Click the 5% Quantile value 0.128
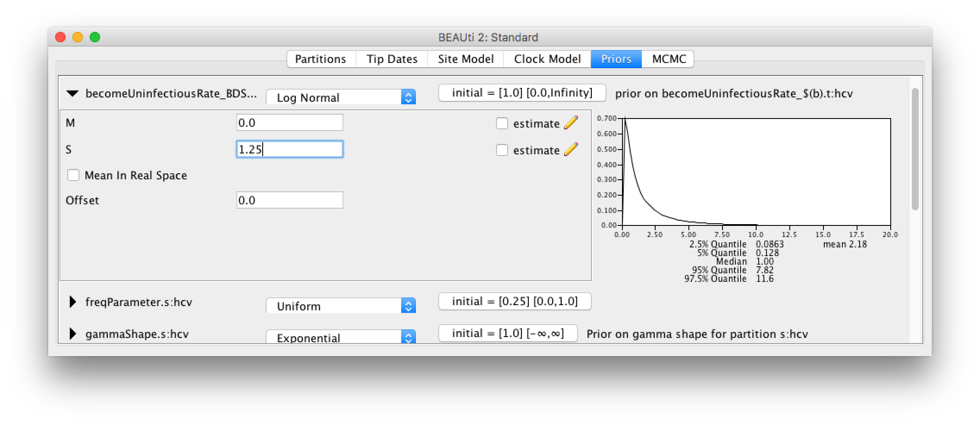 [767, 253]
